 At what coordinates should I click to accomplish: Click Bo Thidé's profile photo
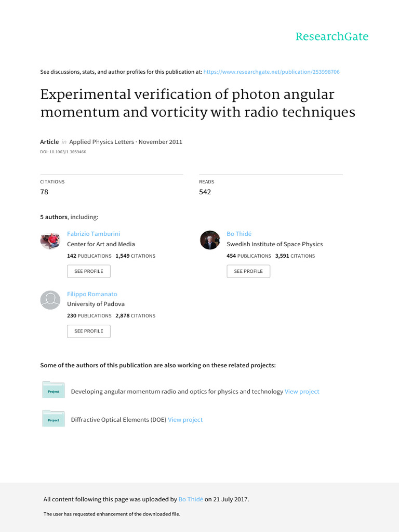210,240
